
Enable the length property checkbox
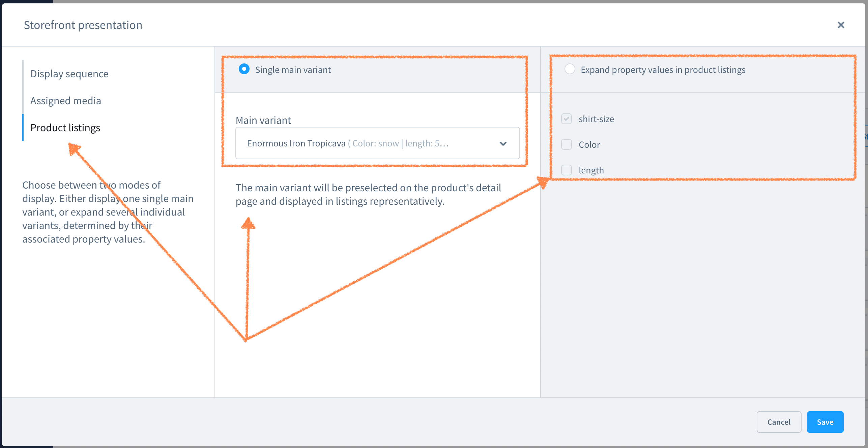click(567, 170)
